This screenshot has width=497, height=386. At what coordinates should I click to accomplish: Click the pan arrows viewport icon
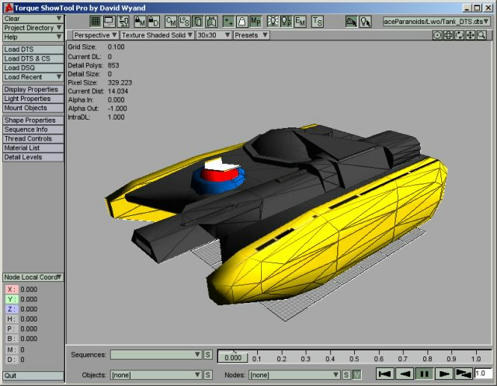470,35
